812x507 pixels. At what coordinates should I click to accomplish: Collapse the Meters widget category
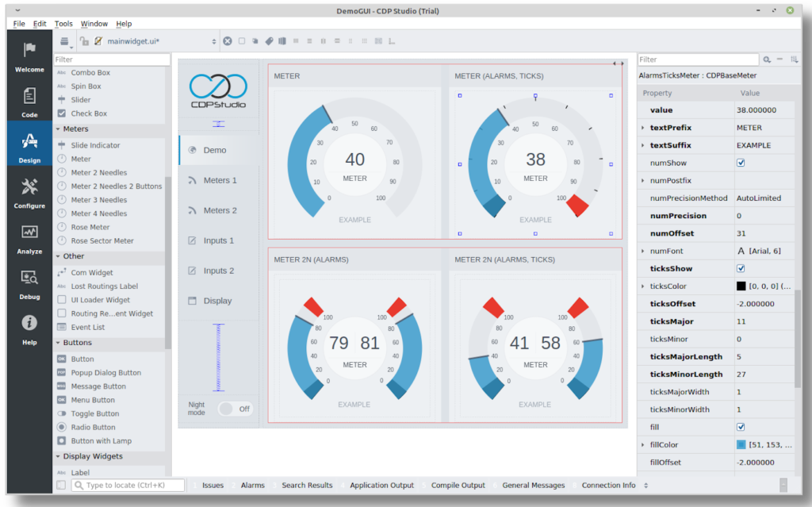coord(58,129)
